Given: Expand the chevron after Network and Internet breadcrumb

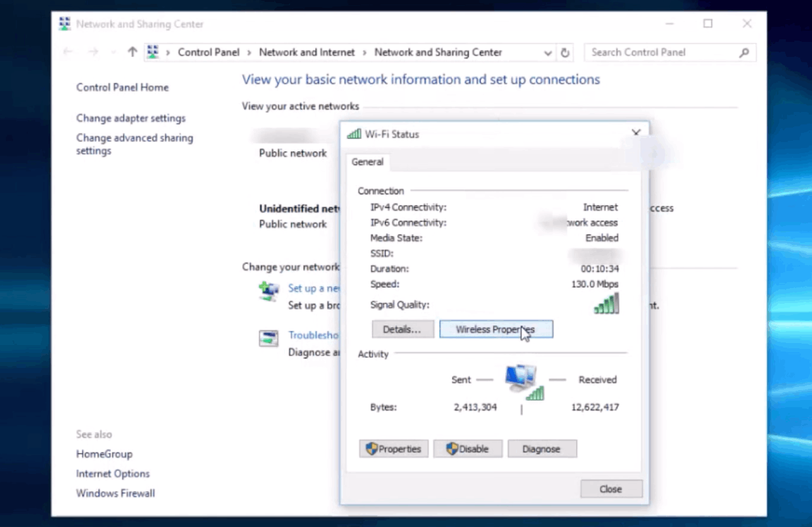Looking at the screenshot, I should coord(364,52).
